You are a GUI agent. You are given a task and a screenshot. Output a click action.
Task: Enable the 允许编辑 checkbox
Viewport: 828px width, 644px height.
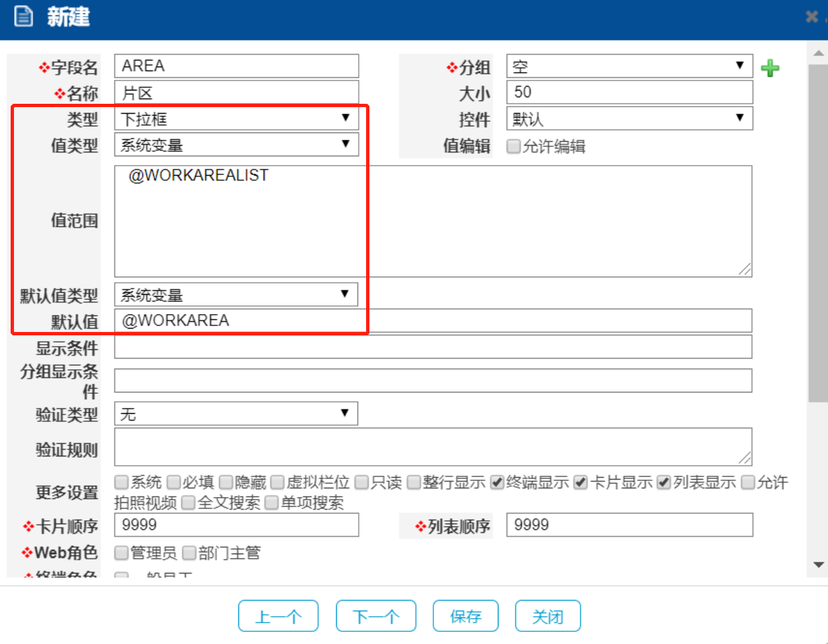tap(513, 146)
